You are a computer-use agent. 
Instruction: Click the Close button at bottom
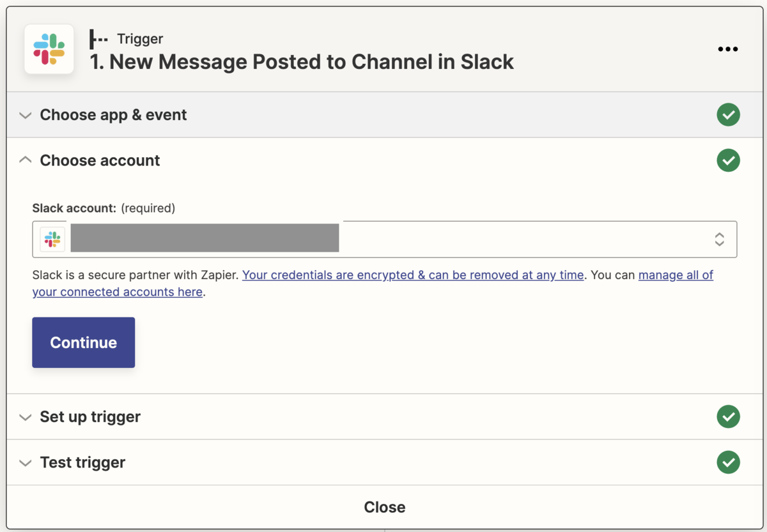pyautogui.click(x=384, y=507)
